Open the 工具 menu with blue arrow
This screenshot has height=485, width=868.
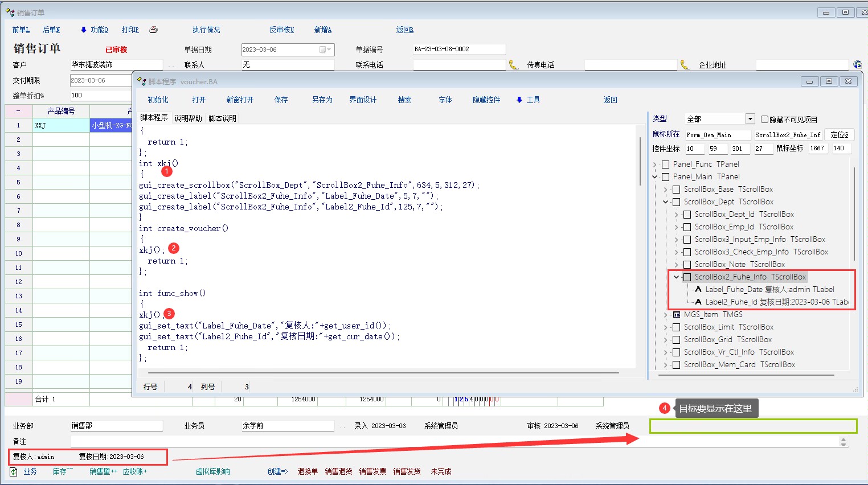tap(527, 100)
